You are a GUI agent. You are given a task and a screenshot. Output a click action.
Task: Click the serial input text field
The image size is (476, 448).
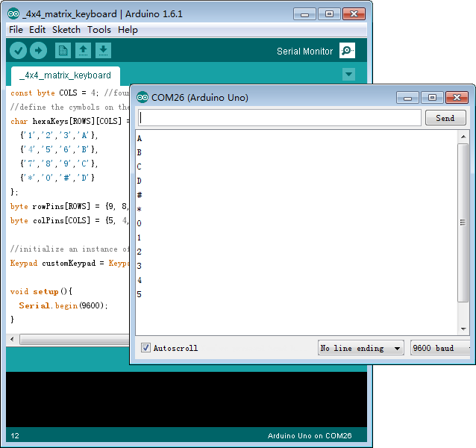(x=280, y=117)
